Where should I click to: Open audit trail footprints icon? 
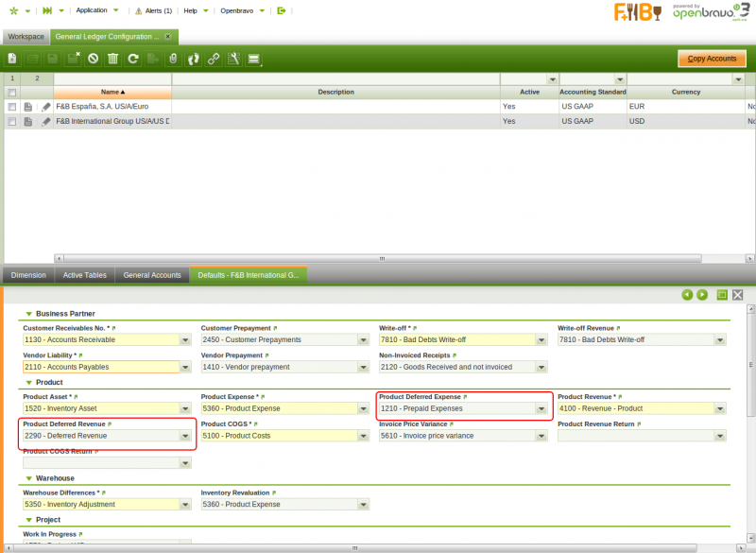193,59
